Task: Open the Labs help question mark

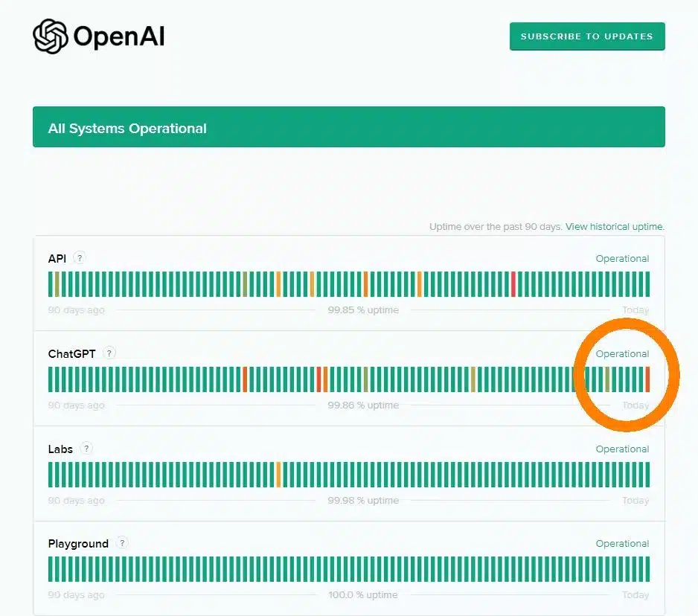Action: click(x=86, y=448)
